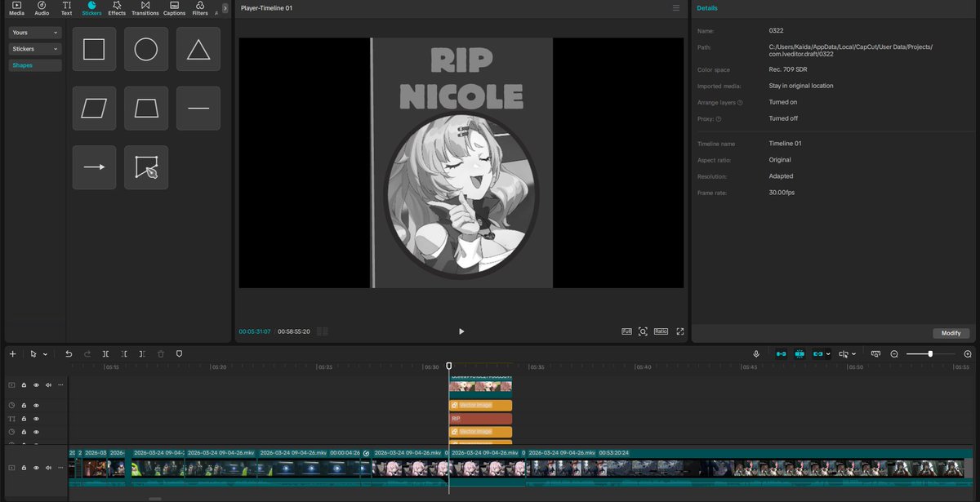Zoom out the timeline with minus icon

point(894,354)
